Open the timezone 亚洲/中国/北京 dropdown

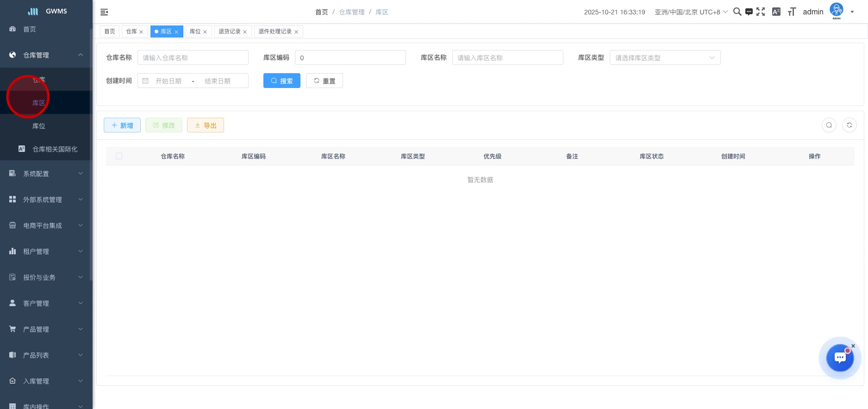(691, 12)
